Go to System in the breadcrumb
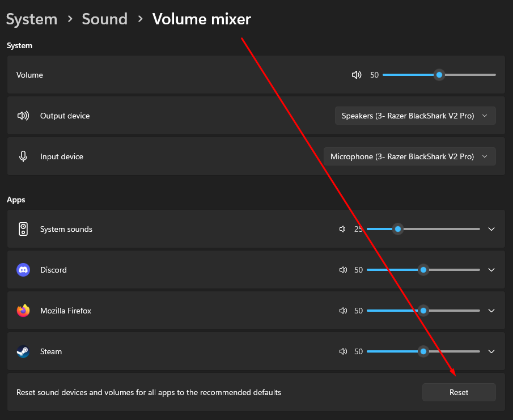The height and width of the screenshot is (420, 513). [32, 19]
